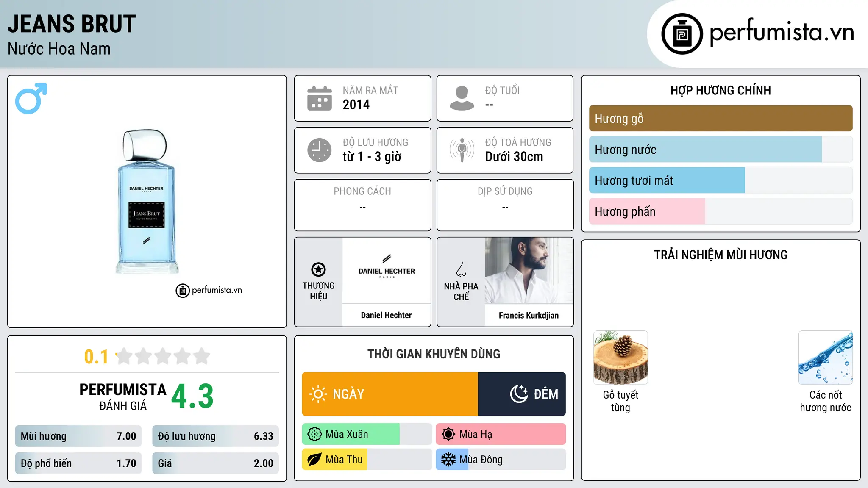868x488 pixels.
Task: Click the ĐÊM label text
Action: pos(546,394)
